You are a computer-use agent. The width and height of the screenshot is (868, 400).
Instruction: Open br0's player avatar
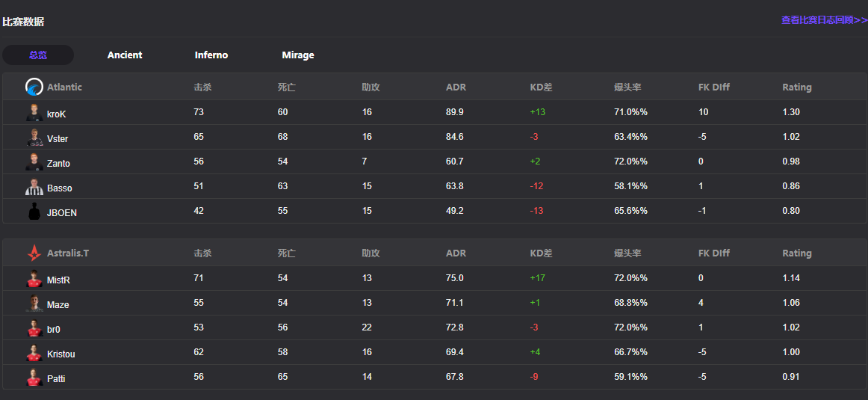(34, 328)
